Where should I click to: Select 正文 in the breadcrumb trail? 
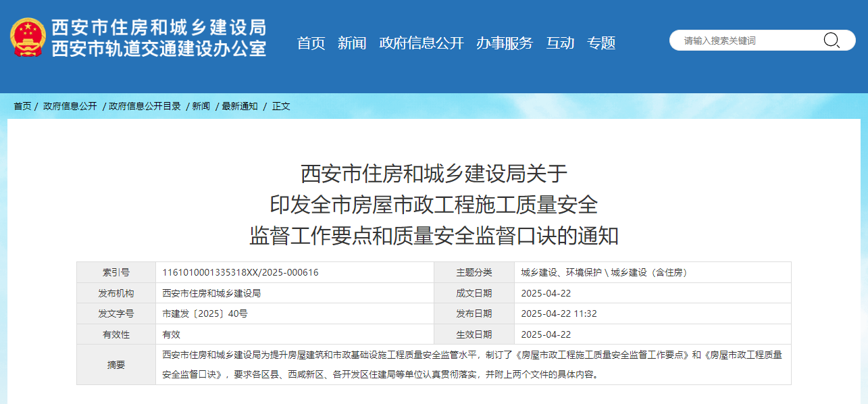pyautogui.click(x=280, y=106)
